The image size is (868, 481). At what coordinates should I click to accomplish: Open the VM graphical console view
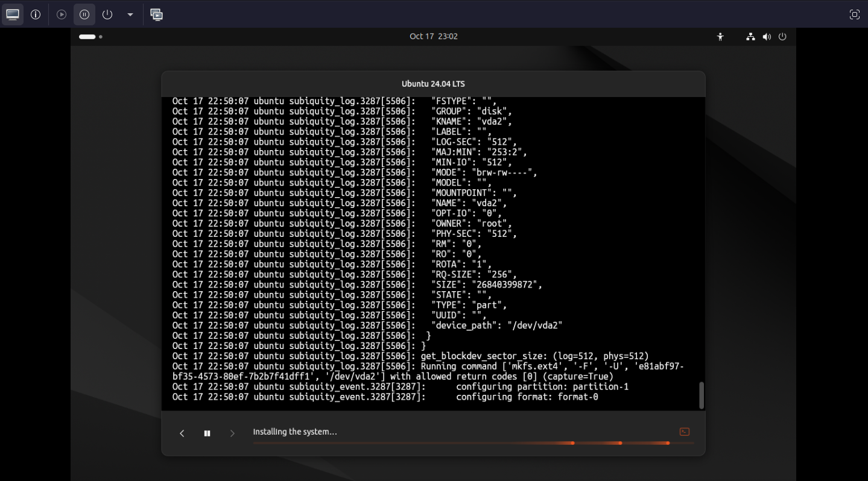13,14
